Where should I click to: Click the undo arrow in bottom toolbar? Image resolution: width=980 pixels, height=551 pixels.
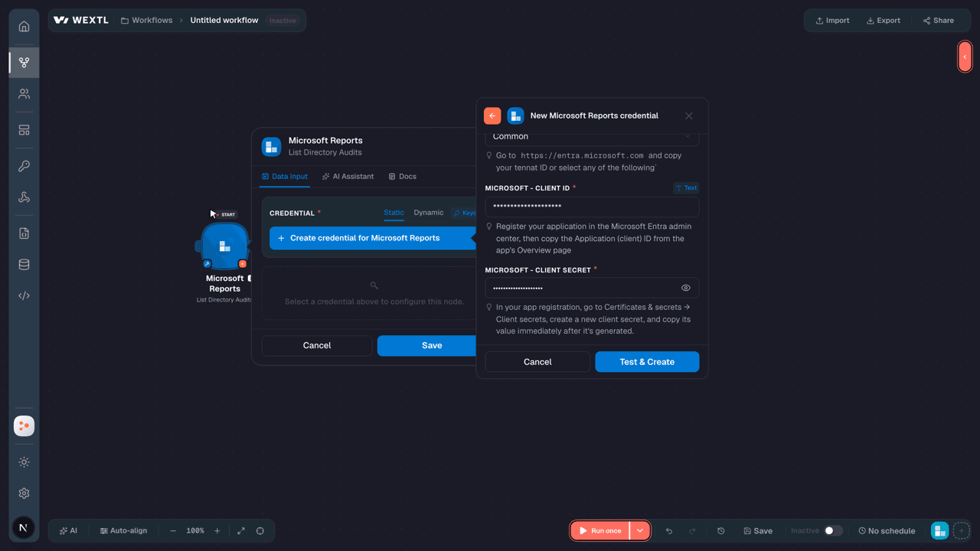[669, 530]
